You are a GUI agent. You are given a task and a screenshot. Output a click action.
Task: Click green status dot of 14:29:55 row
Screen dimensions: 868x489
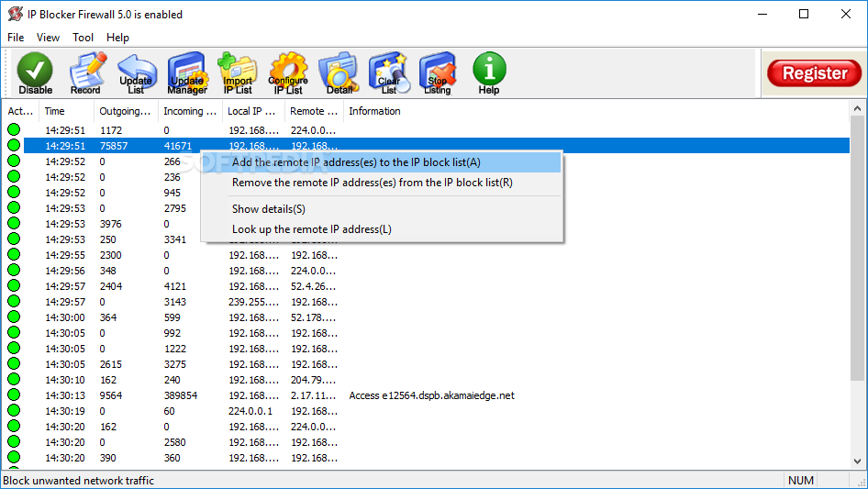[14, 254]
